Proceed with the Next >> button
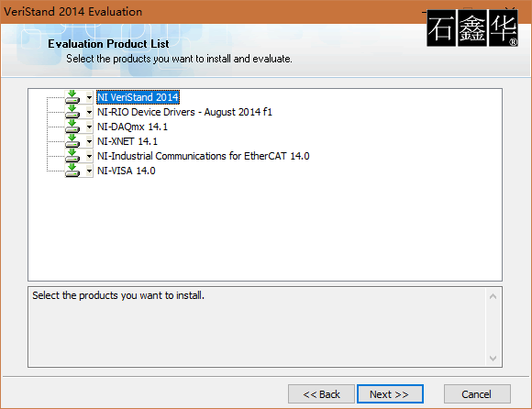 click(x=390, y=394)
